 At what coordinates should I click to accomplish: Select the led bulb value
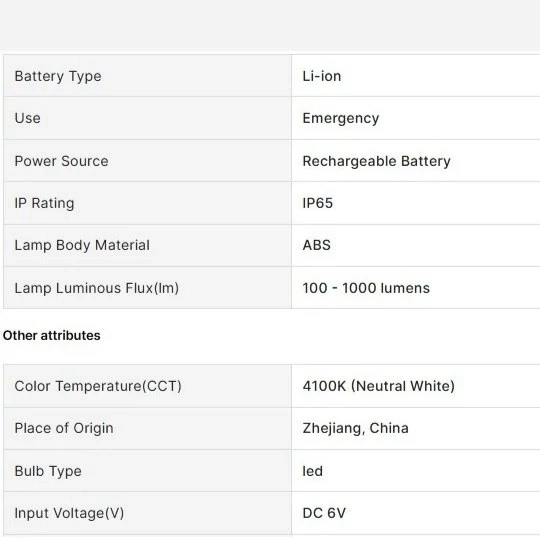coord(312,471)
